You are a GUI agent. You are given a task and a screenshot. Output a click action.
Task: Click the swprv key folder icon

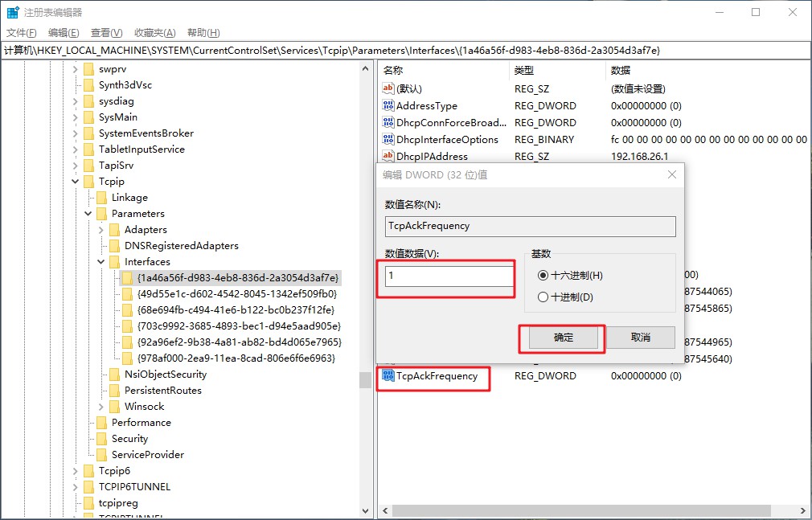click(x=88, y=68)
